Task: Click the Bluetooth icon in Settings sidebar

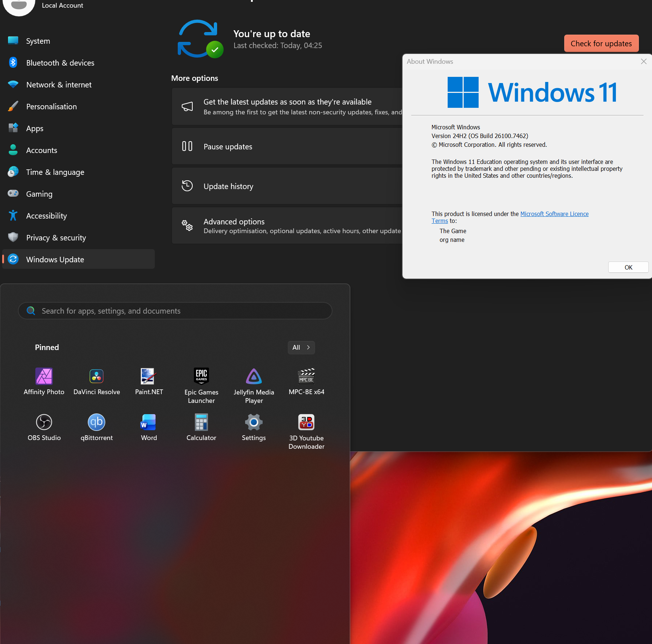Action: click(13, 63)
